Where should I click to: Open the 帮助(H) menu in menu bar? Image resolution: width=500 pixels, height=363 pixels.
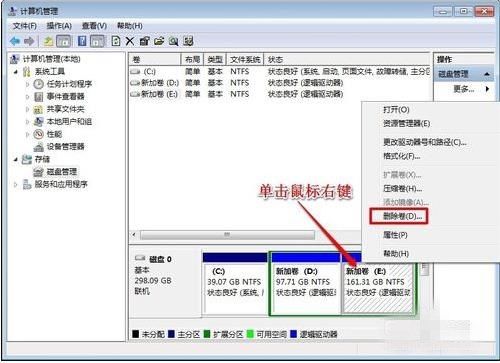click(x=130, y=26)
